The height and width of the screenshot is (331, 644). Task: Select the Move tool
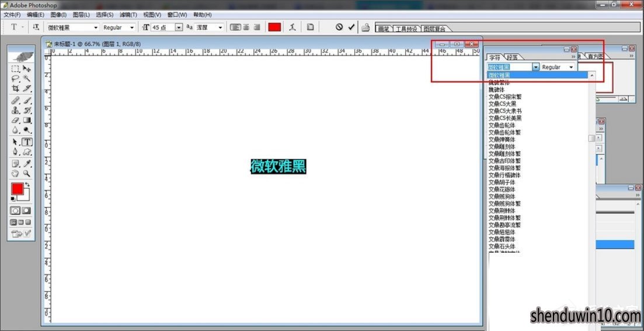[27, 69]
